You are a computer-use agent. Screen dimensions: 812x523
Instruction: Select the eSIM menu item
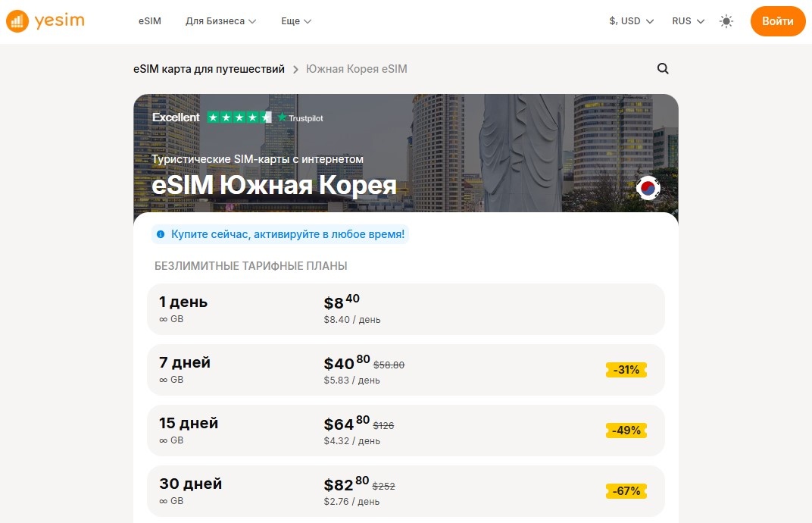(x=149, y=20)
